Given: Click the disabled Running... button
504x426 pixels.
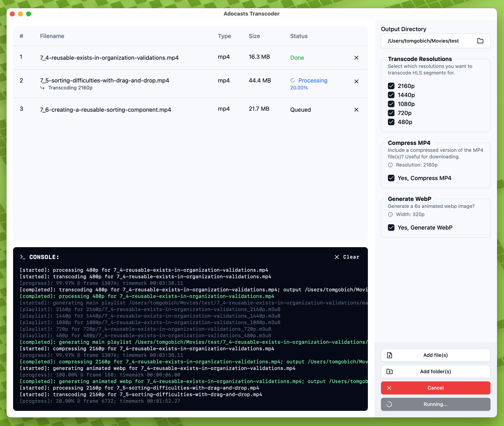Looking at the screenshot, I should point(436,404).
